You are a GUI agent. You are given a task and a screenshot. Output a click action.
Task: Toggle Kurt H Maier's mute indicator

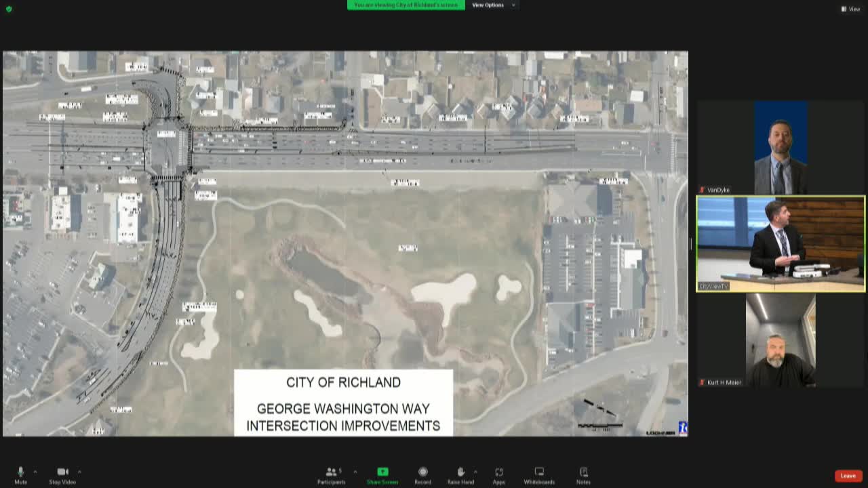(x=701, y=382)
